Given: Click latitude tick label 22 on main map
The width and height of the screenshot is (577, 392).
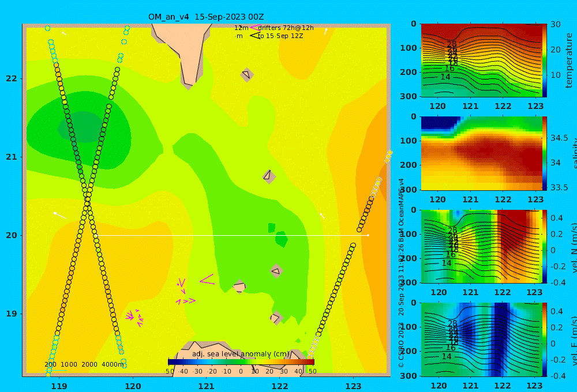Looking at the screenshot, I should tap(12, 79).
